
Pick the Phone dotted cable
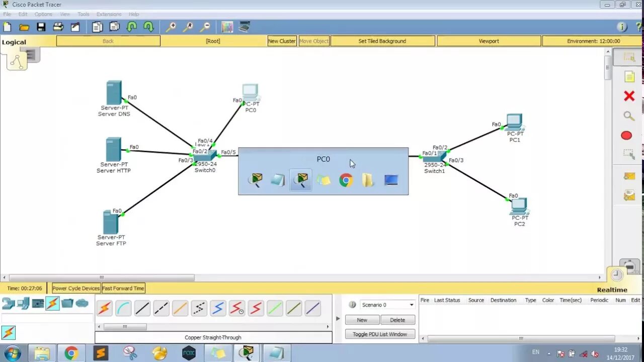coord(199,308)
